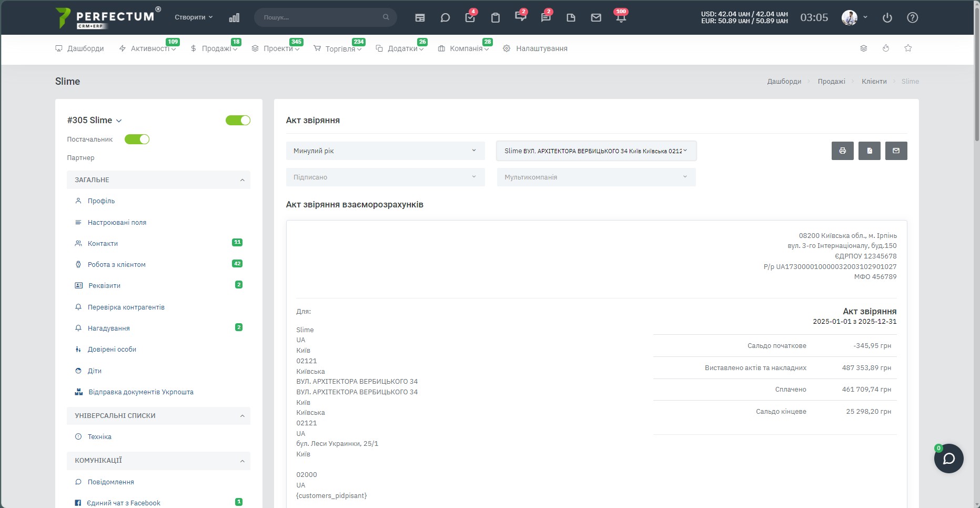Print the reconciliation act
Image resolution: width=980 pixels, height=508 pixels.
[843, 151]
